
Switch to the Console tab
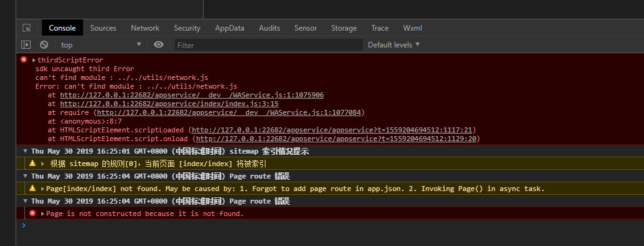coord(62,28)
